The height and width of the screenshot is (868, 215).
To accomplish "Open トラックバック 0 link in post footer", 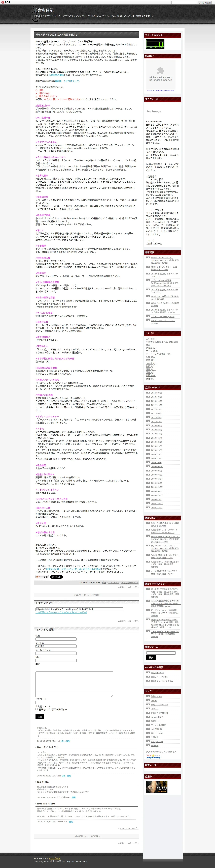I will point(130,583).
